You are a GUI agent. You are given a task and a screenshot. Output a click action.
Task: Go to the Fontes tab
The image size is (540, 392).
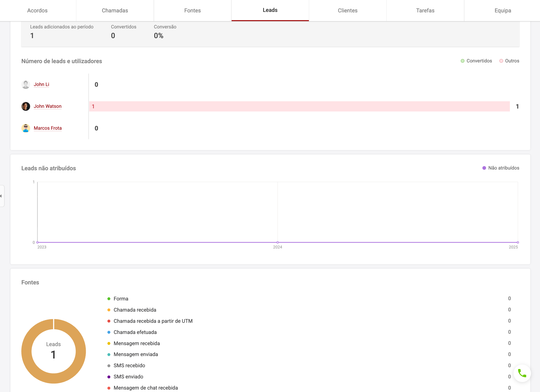192,10
